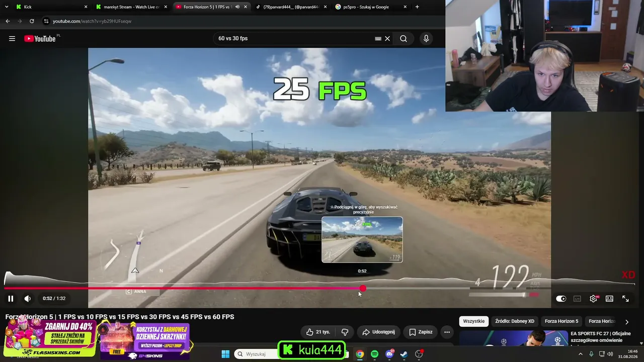The height and width of the screenshot is (362, 644).
Task: Switch to the 'ps5pro - Szukaj w Google' tab
Action: click(x=371, y=7)
